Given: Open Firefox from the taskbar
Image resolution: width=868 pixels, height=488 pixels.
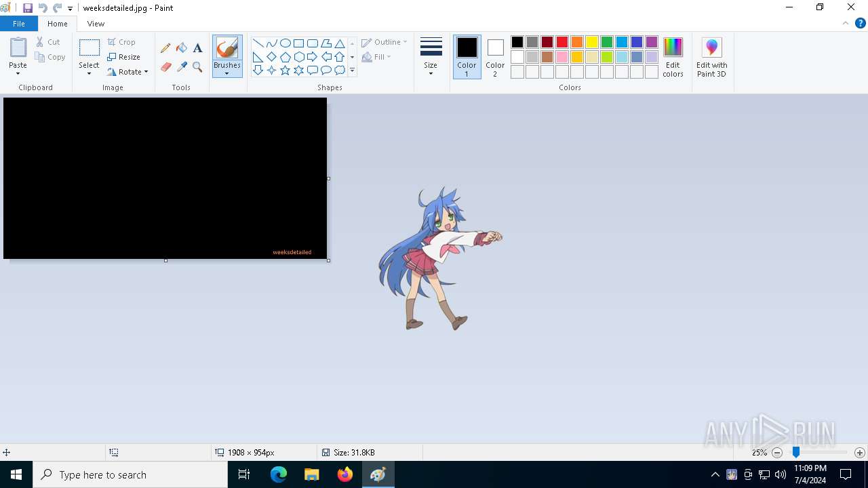Looking at the screenshot, I should click(345, 474).
